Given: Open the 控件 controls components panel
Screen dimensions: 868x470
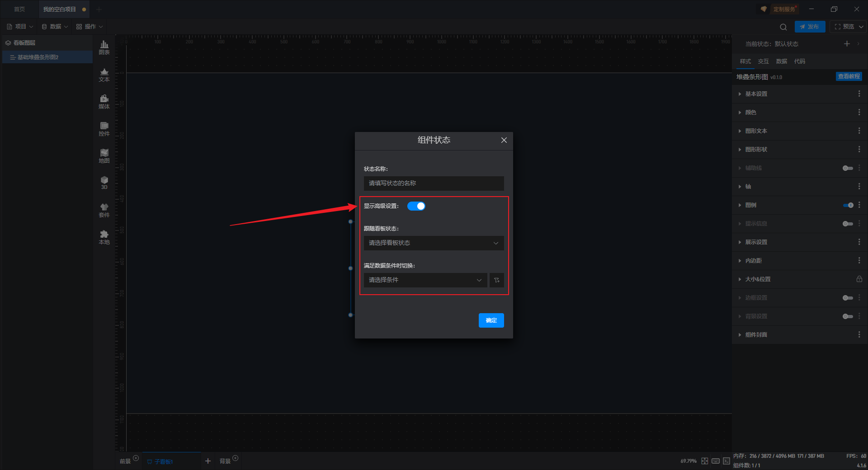Looking at the screenshot, I should click(104, 129).
